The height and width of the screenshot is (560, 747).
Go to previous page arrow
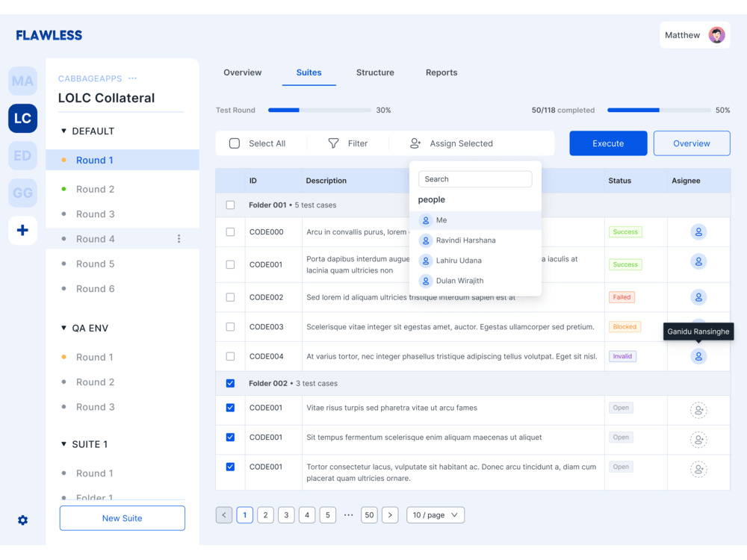click(x=224, y=514)
